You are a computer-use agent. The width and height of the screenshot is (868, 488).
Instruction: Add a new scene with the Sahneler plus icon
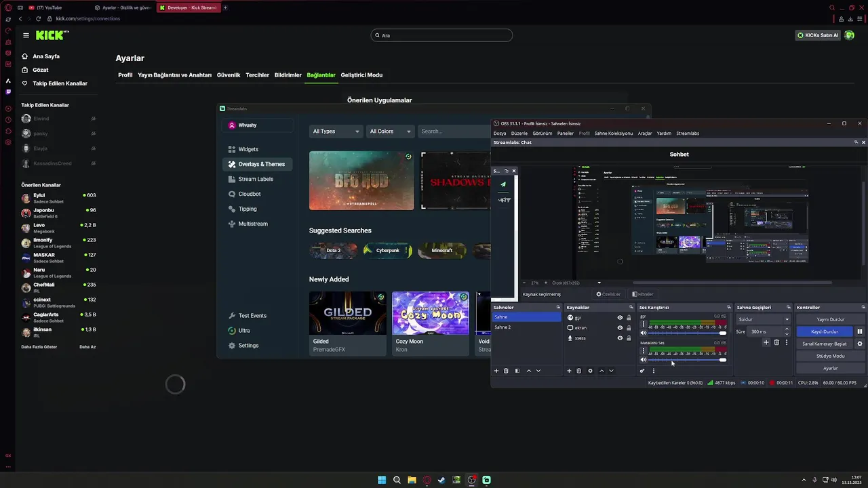(x=496, y=371)
